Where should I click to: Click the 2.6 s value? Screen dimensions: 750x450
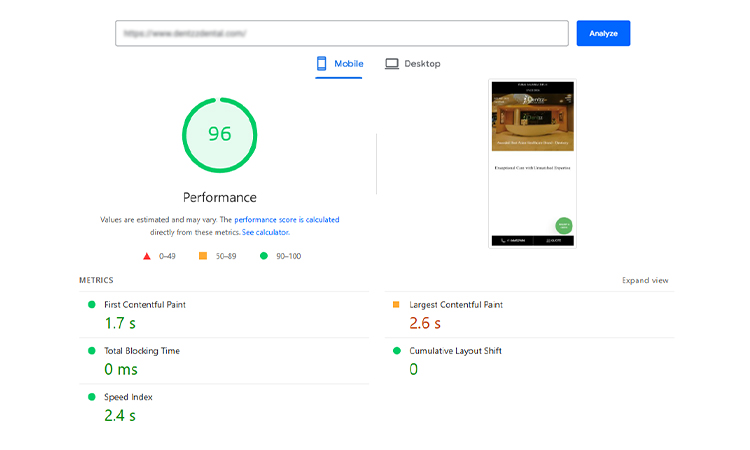(425, 323)
